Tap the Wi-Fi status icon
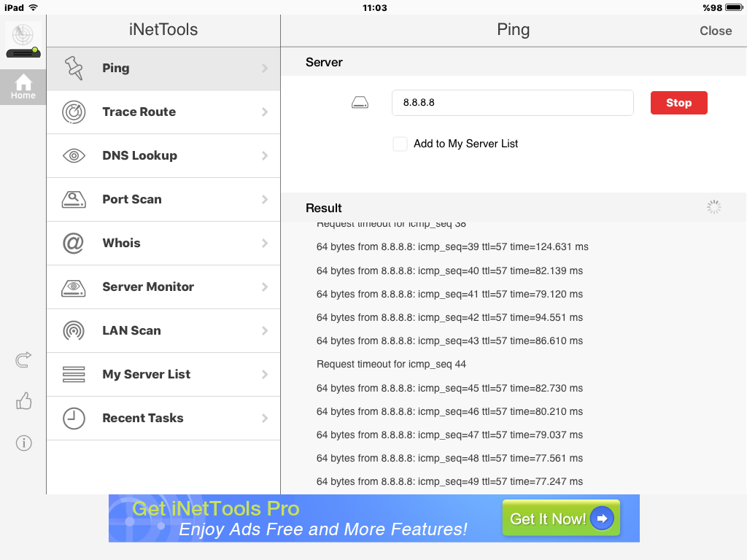747x560 pixels. pos(34,7)
